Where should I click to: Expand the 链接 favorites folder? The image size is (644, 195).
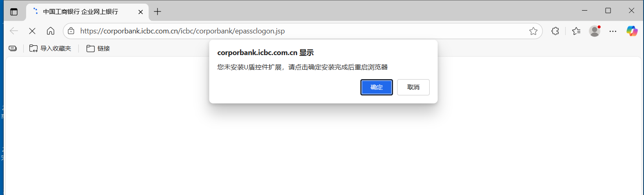point(98,49)
